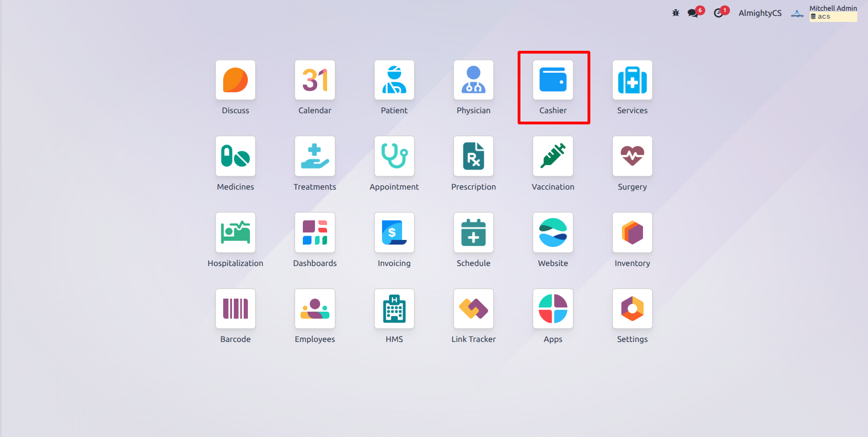Open the Vaccination syringe icon
The image size is (868, 437).
click(553, 156)
